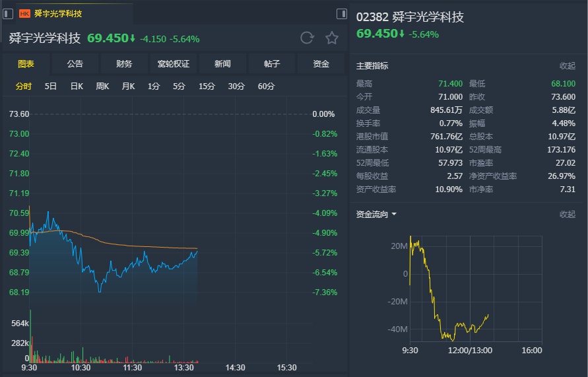Open the 公告 tab
The height and width of the screenshot is (377, 588).
click(x=75, y=63)
